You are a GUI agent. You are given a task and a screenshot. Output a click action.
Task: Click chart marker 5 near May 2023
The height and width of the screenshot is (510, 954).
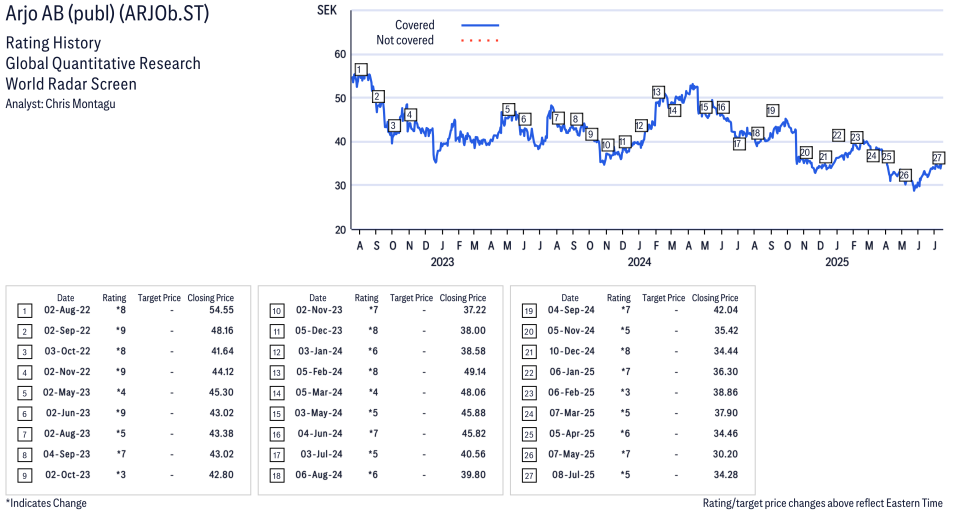[x=507, y=110]
